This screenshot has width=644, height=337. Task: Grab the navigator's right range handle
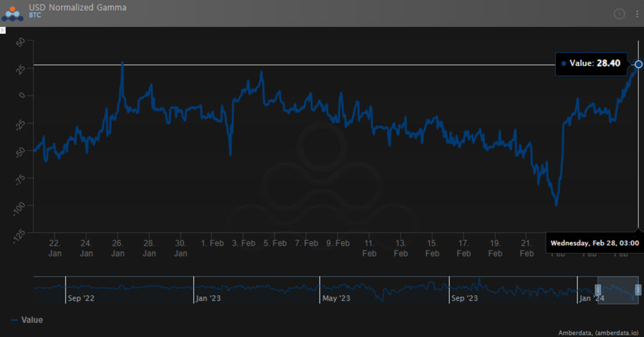pyautogui.click(x=638, y=289)
